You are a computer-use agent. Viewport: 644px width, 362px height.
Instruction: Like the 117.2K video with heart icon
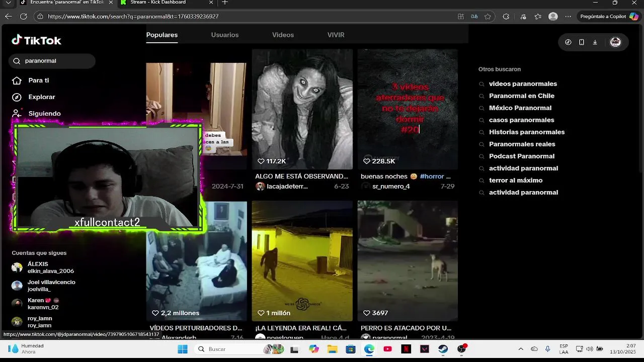click(x=261, y=161)
